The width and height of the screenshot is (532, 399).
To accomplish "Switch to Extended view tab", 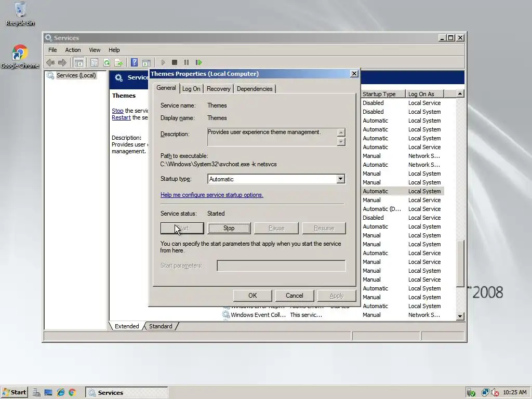I will [x=127, y=326].
